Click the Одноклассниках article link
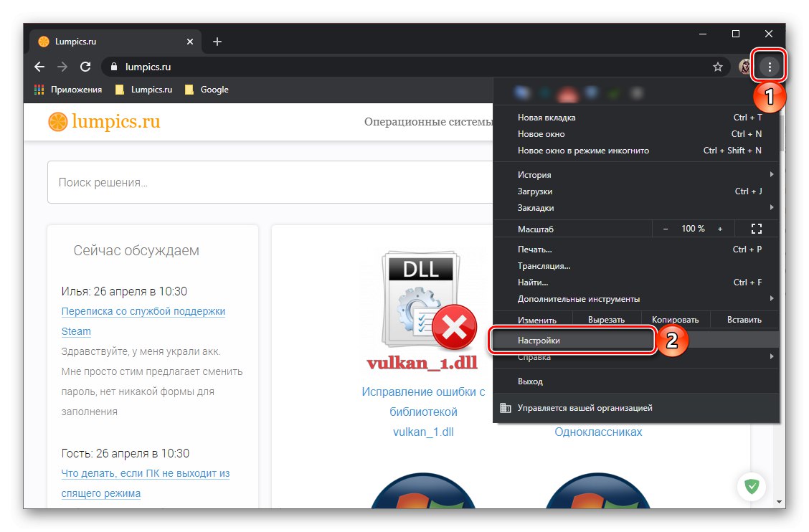Screen dimensions: 809x532 click(x=598, y=432)
